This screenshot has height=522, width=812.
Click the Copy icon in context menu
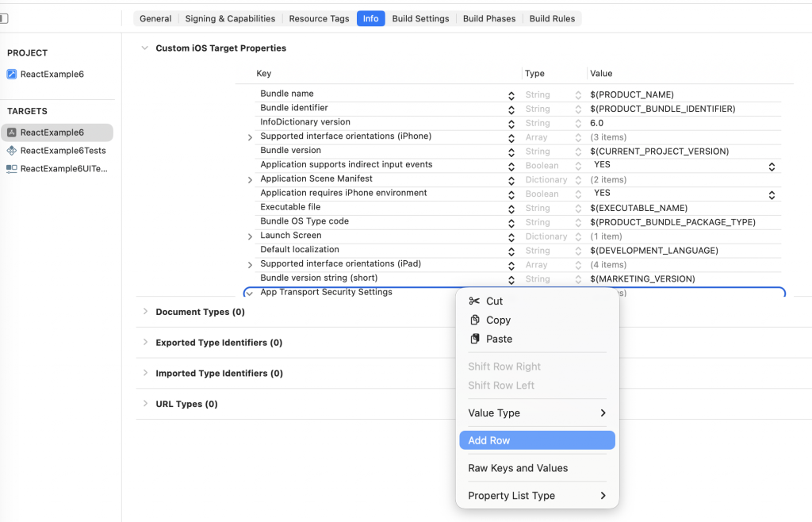click(474, 320)
